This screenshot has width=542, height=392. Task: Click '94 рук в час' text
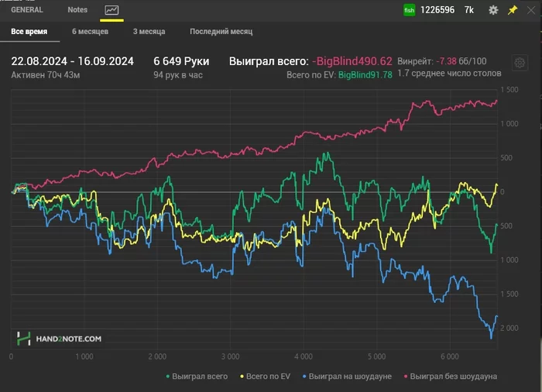pyautogui.click(x=177, y=75)
